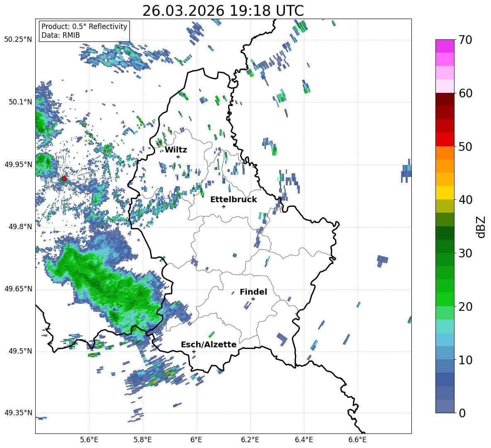Click the 5.8°E longitude label
Viewport: 491px width, 448px height.
(143, 440)
